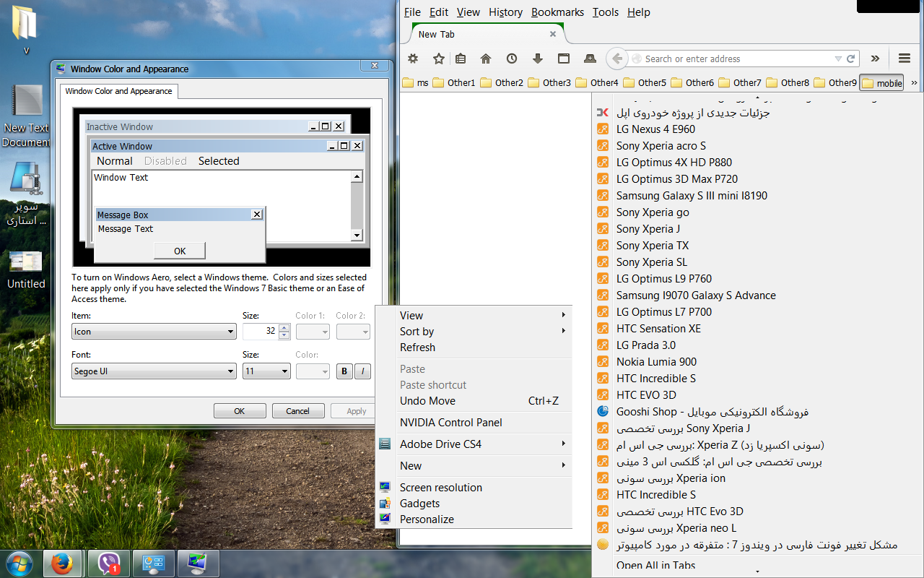The image size is (924, 578).
Task: Click the mask icon in Firefox toolbar
Action: (590, 59)
